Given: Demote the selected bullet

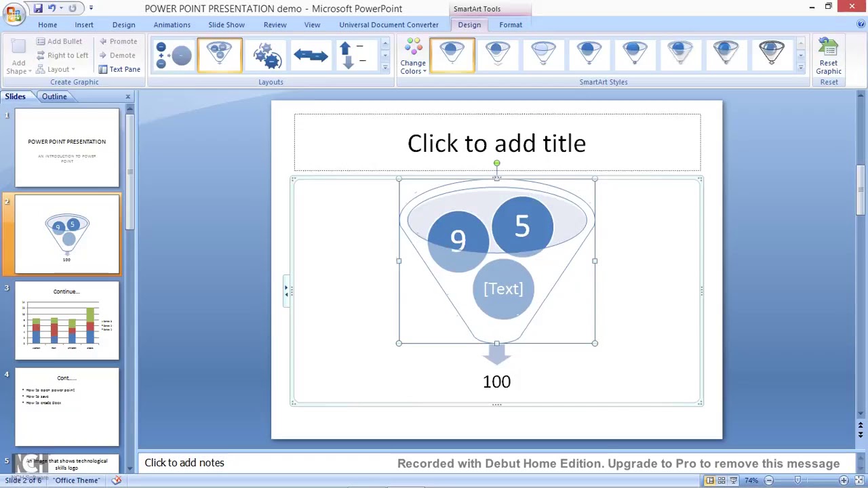Looking at the screenshot, I should (x=117, y=55).
